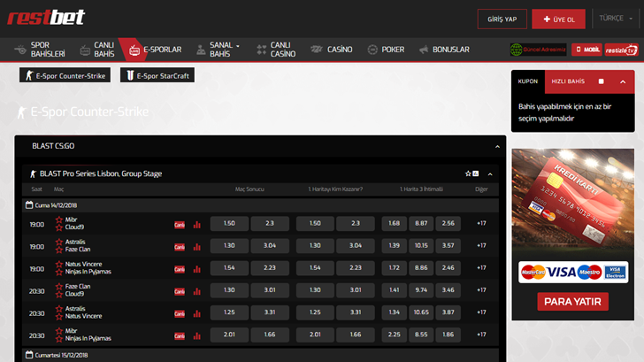
Task: Favorite Ninjas In Pyjamas star at 19:00
Action: [x=59, y=272]
